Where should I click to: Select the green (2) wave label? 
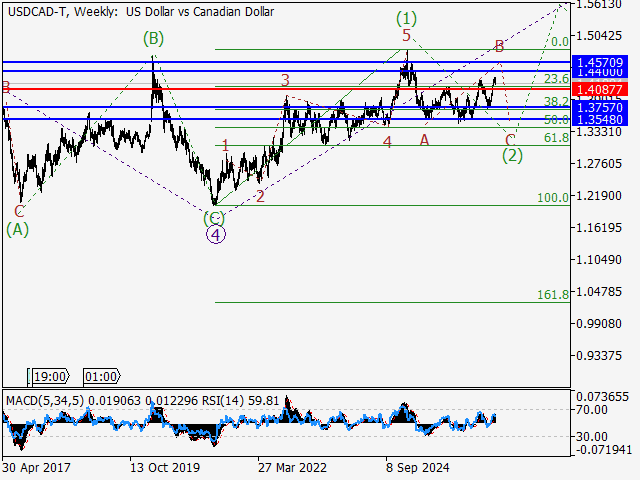(512, 156)
